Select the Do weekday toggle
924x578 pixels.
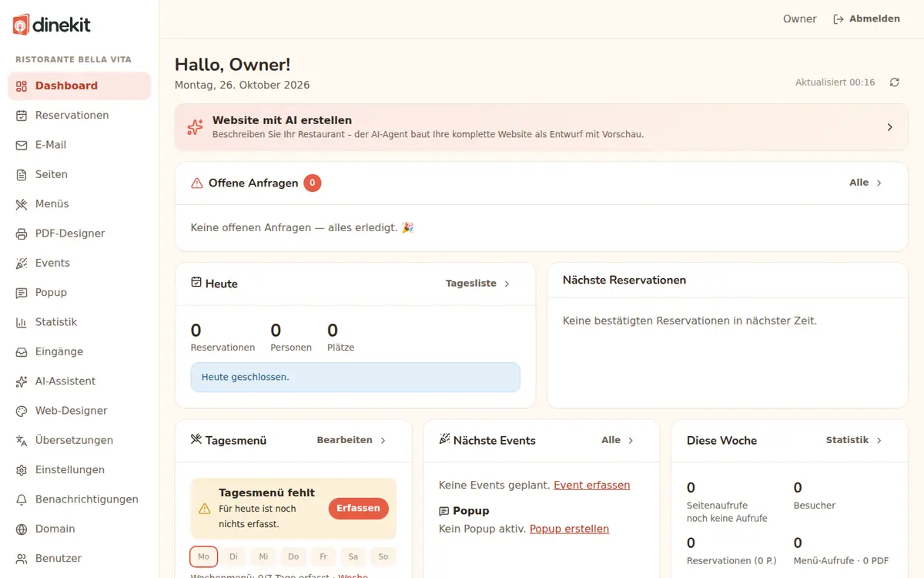pos(293,556)
